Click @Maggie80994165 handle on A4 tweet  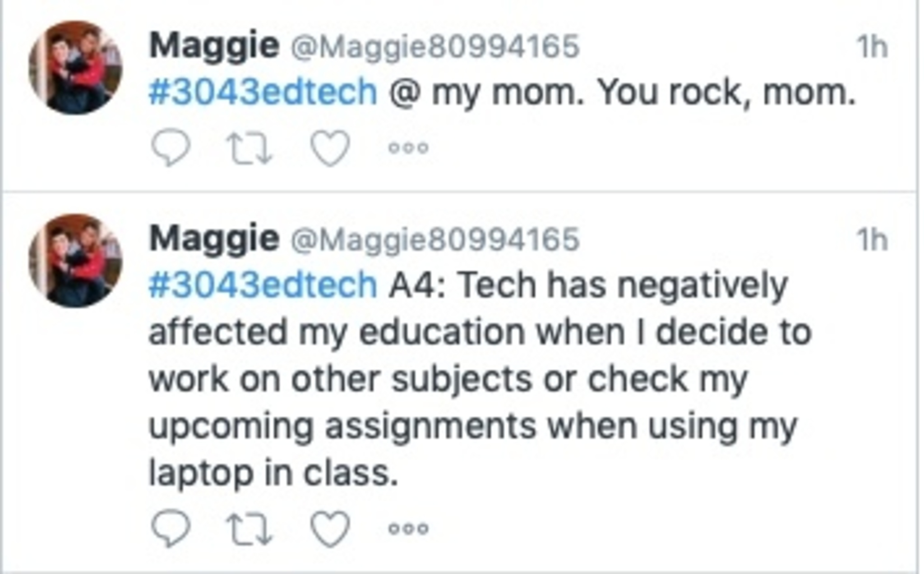[435, 239]
